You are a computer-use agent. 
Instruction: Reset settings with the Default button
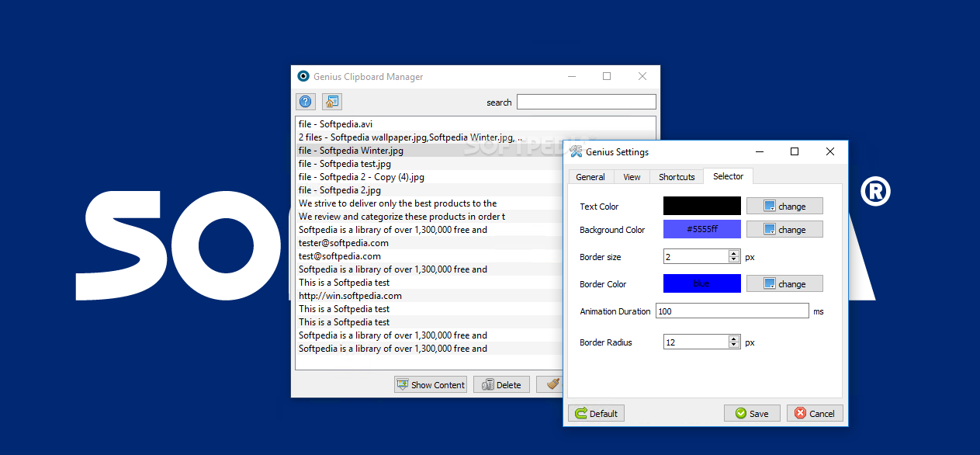[597, 413]
